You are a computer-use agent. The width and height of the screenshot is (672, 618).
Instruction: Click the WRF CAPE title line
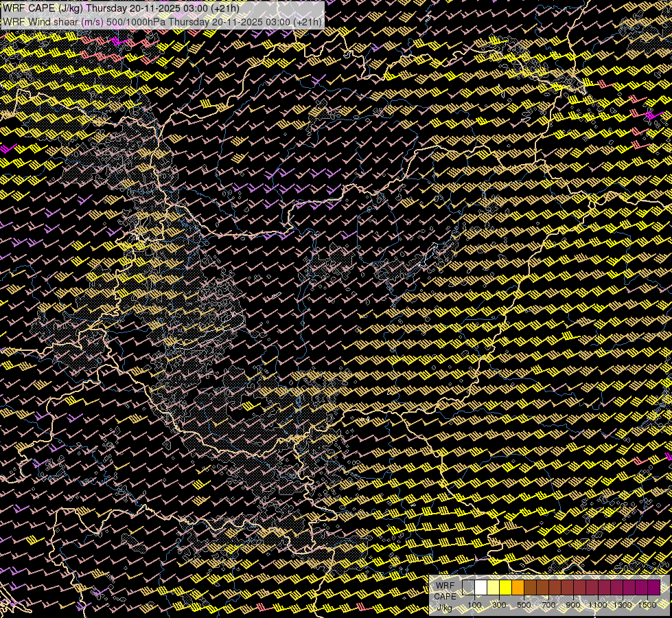pos(121,8)
